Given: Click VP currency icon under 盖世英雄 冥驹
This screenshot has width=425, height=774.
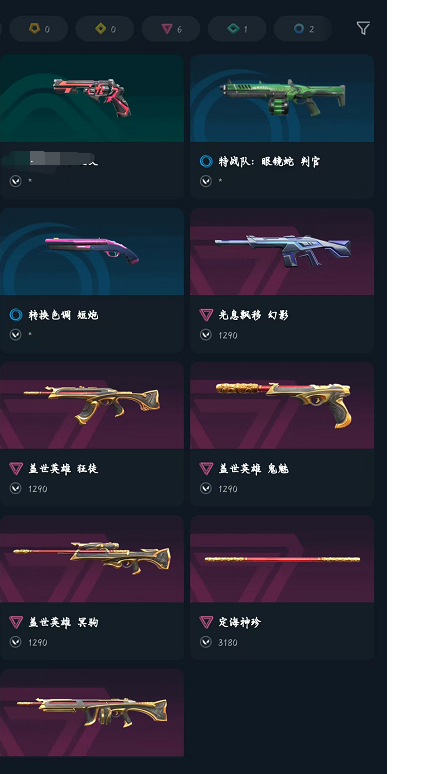Looking at the screenshot, I should pos(15,642).
